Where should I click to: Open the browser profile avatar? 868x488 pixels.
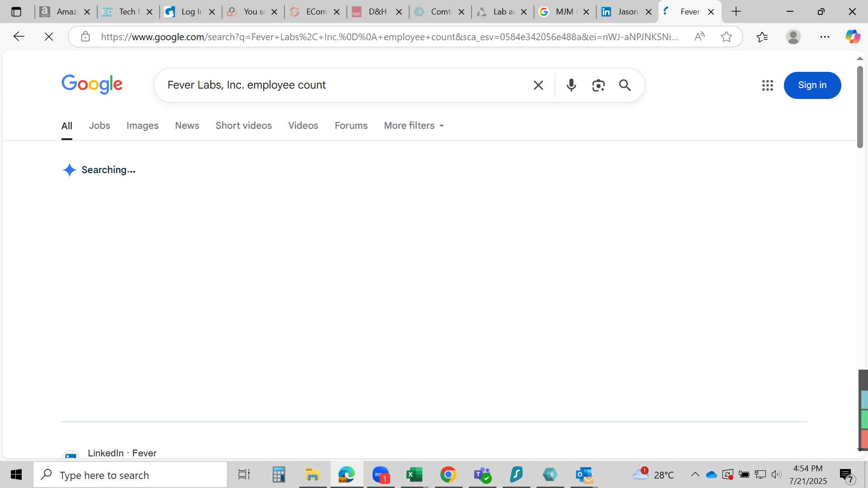click(x=793, y=37)
